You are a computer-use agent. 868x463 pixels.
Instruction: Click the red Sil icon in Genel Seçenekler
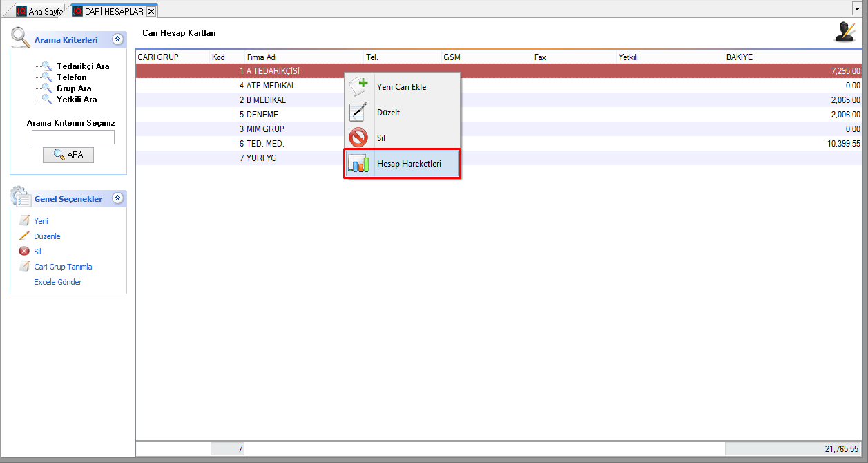click(x=24, y=252)
